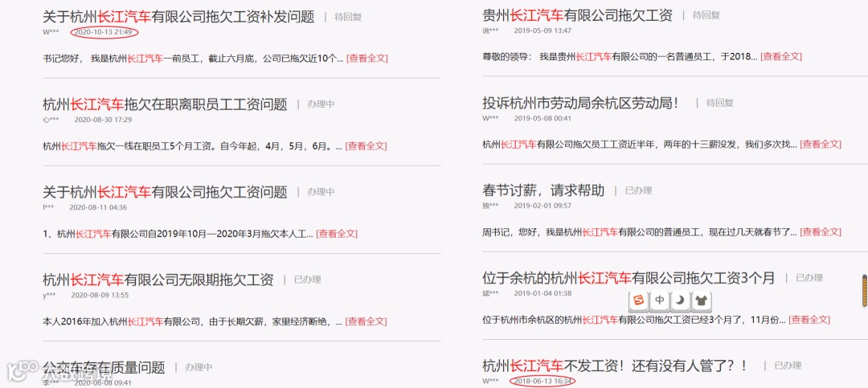Click 已办理 status beside 不发工资 title
This screenshot has width=868, height=388.
click(788, 366)
